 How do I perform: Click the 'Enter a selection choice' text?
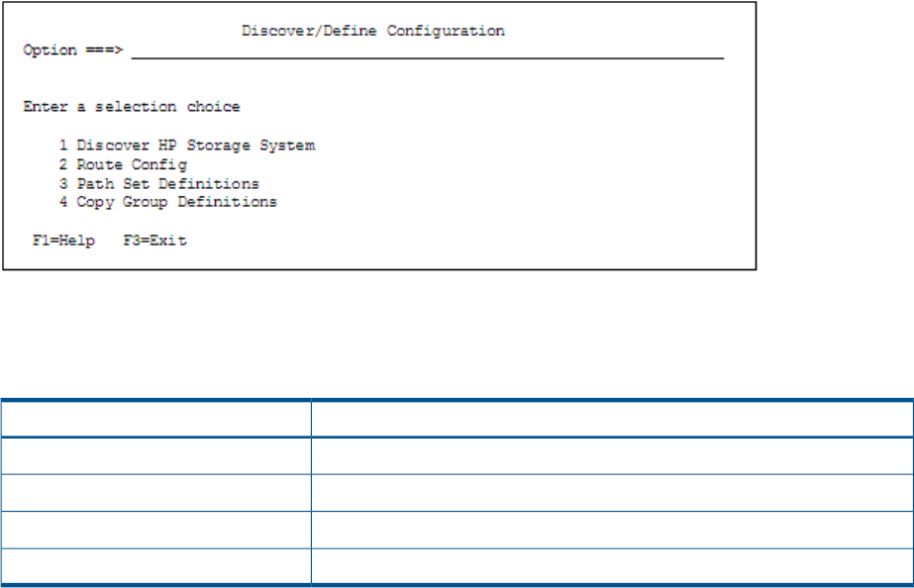(132, 107)
